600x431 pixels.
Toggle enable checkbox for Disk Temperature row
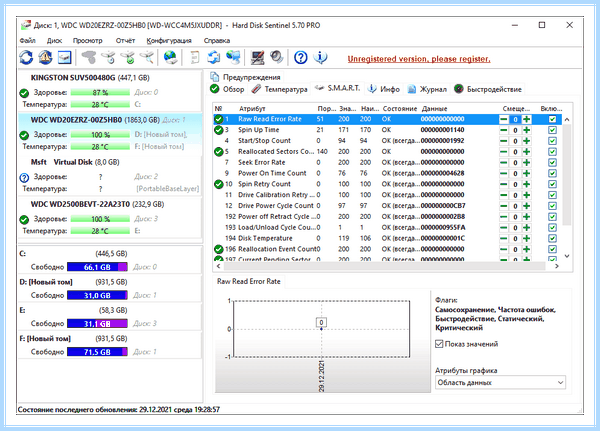click(552, 238)
